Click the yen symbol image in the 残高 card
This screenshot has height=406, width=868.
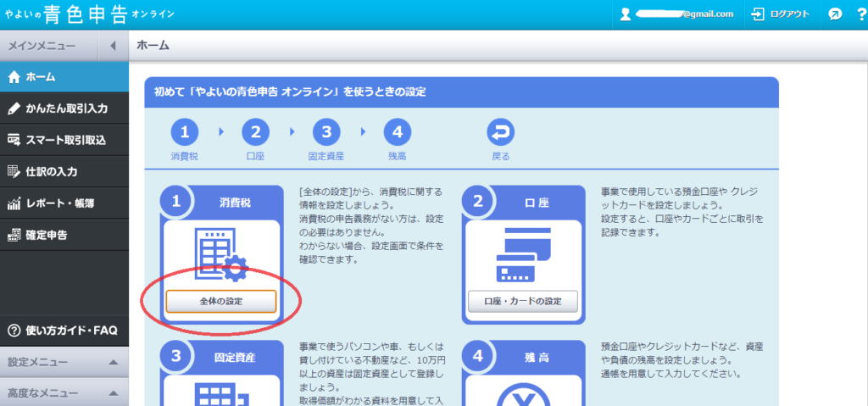coord(523,394)
